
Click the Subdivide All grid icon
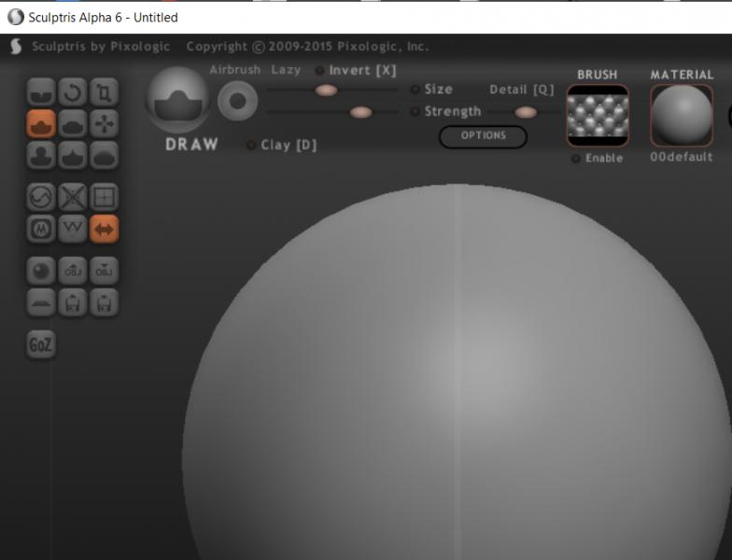[105, 197]
